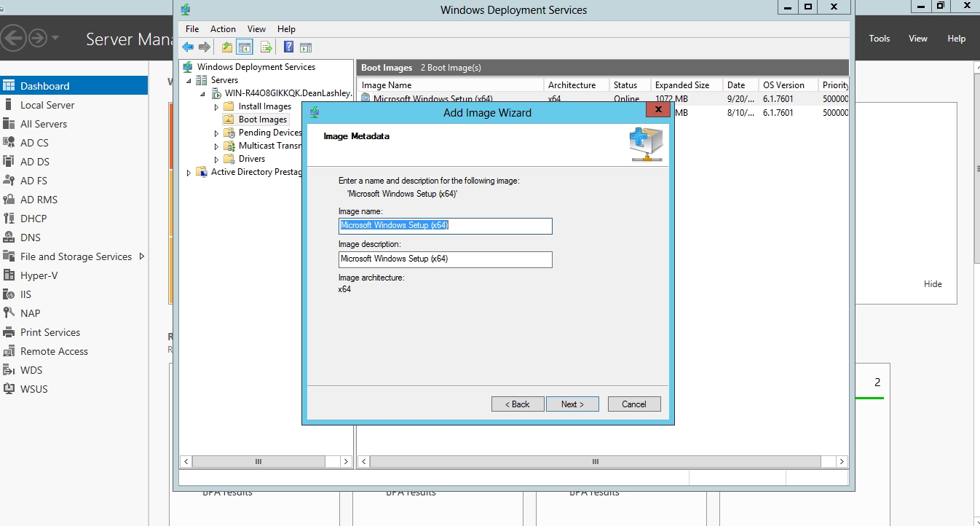Toggle Show/Hide Console Tree toolbar icon
The image size is (980, 526).
(245, 47)
